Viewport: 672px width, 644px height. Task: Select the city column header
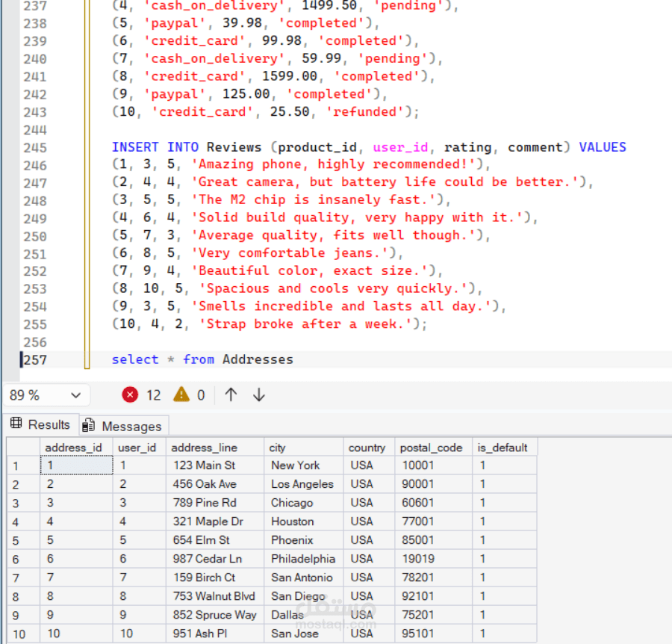point(304,448)
